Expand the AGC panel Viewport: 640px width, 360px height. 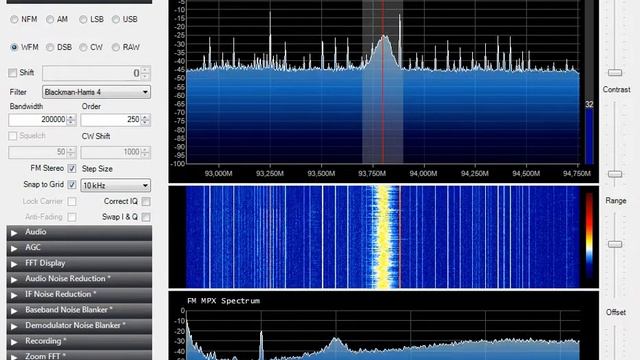coord(79,248)
